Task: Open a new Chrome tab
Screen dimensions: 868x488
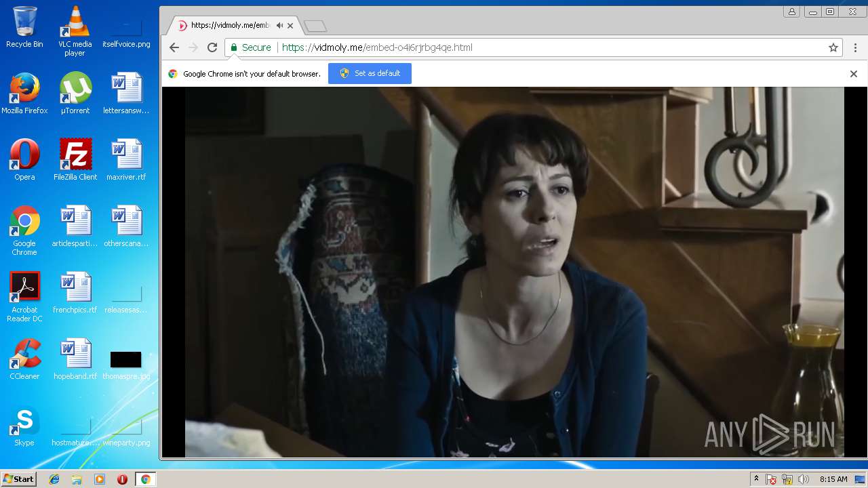Action: point(315,26)
